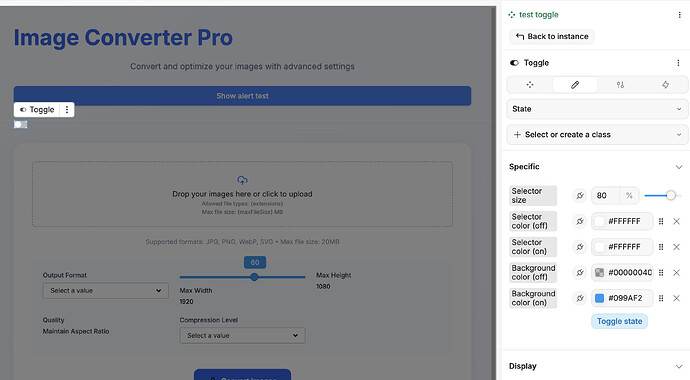Click Back to instance

(x=552, y=37)
